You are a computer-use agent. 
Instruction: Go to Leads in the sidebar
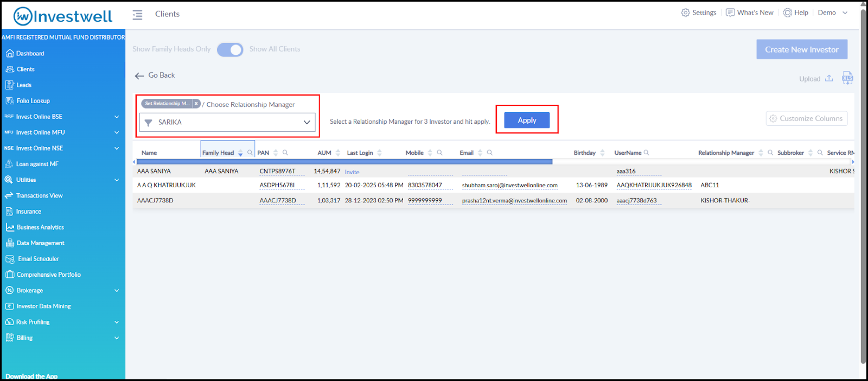(18, 85)
